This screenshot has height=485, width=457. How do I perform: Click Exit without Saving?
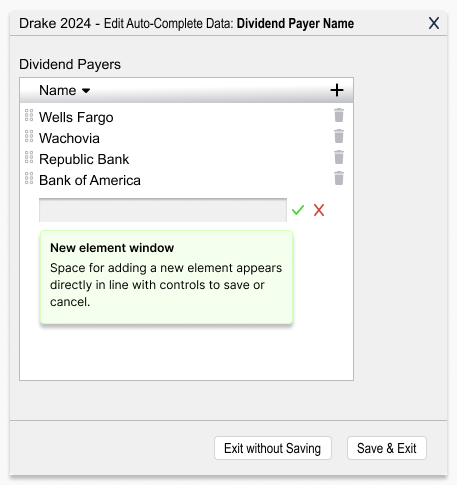coord(273,448)
